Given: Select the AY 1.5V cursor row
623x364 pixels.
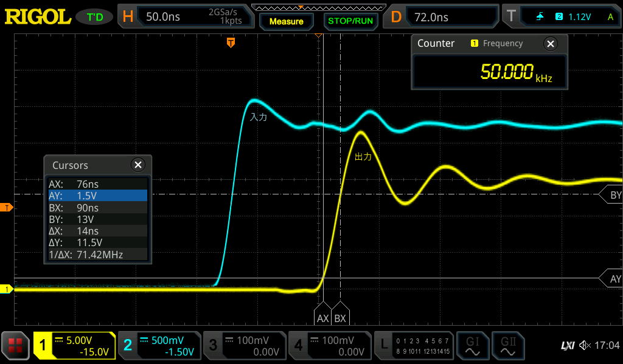Looking at the screenshot, I should click(98, 196).
